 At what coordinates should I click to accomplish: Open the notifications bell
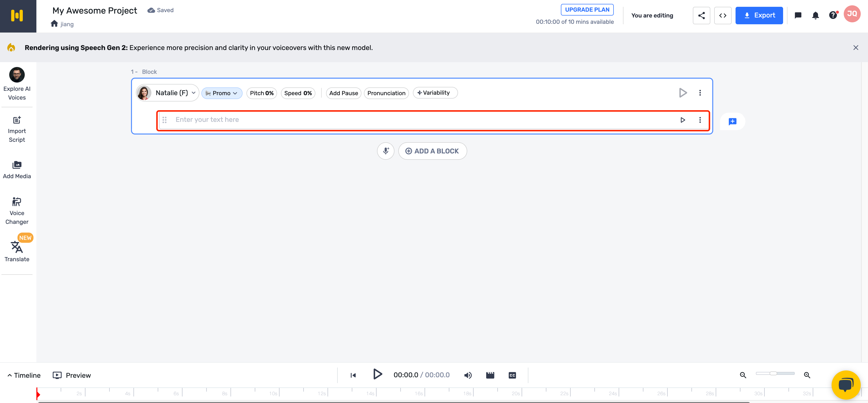pos(815,16)
